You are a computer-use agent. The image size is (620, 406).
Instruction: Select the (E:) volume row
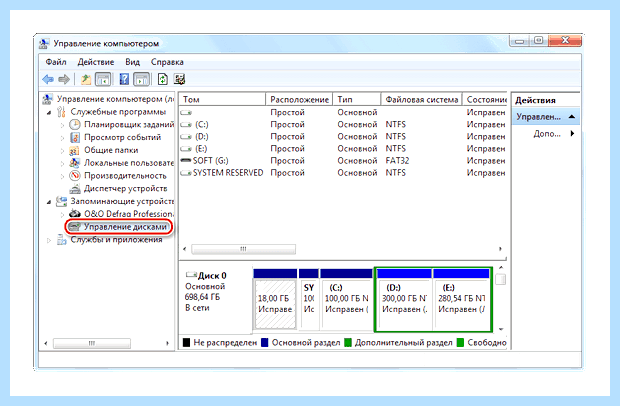[343, 149]
